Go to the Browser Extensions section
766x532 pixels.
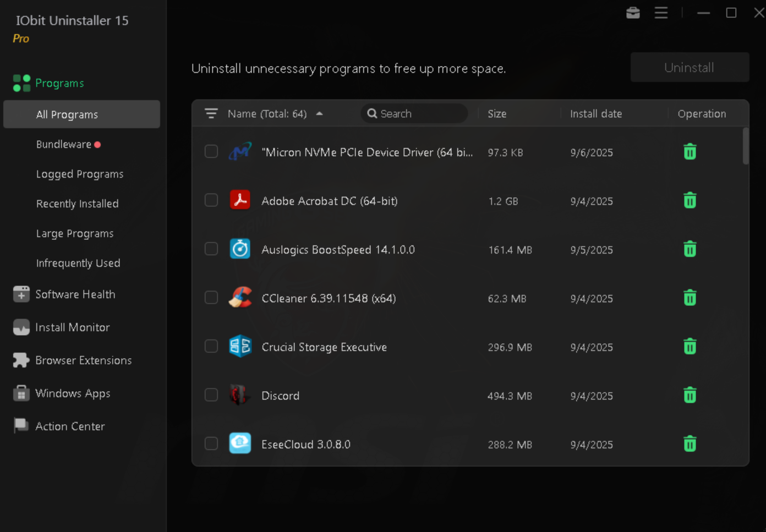pos(84,360)
